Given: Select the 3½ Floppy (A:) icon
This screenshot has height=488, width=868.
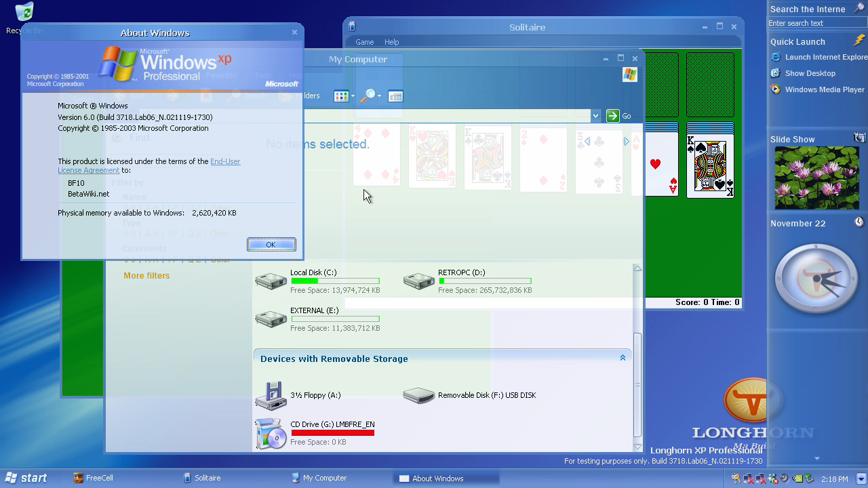Looking at the screenshot, I should pyautogui.click(x=271, y=396).
